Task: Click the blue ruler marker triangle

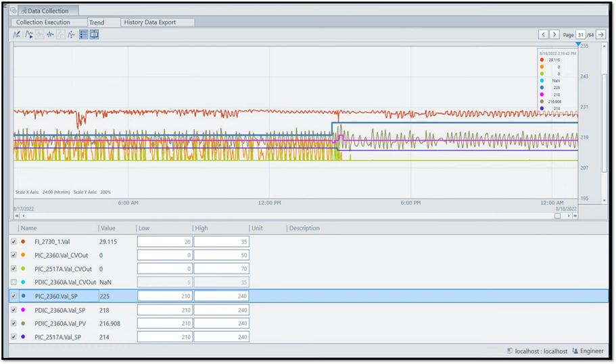Action: pyautogui.click(x=578, y=44)
